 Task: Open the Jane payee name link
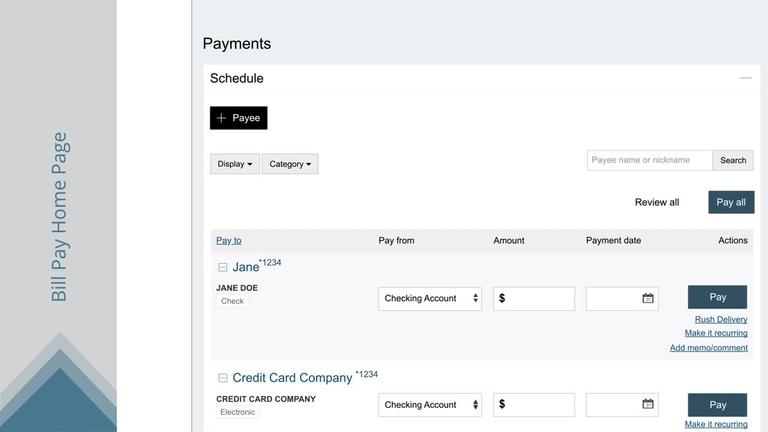click(x=246, y=267)
